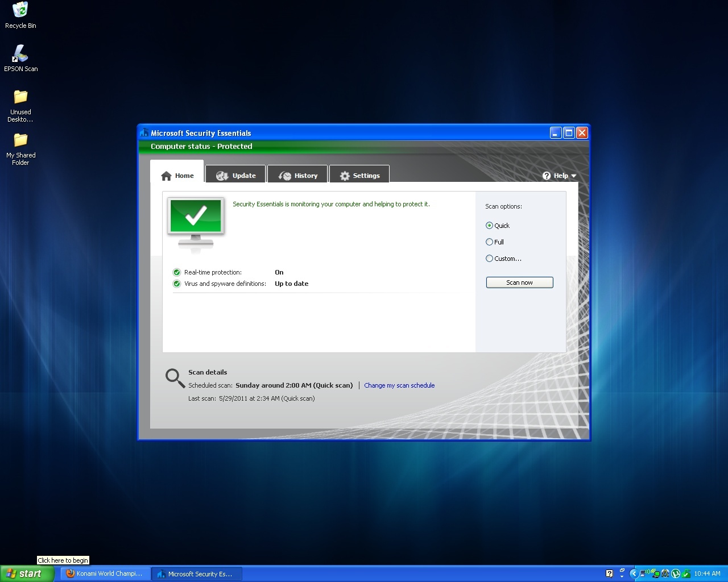
Task: Open the Windows Start menu
Action: pos(27,573)
